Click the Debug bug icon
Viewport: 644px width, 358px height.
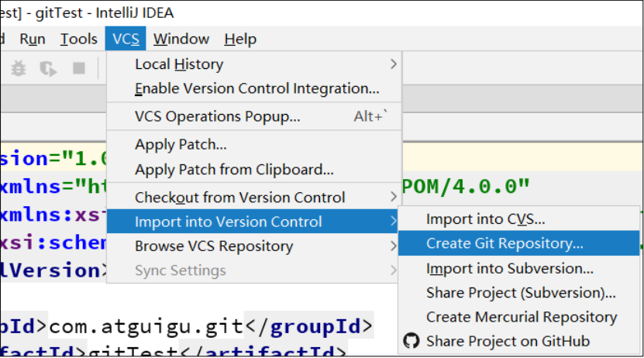(x=19, y=69)
